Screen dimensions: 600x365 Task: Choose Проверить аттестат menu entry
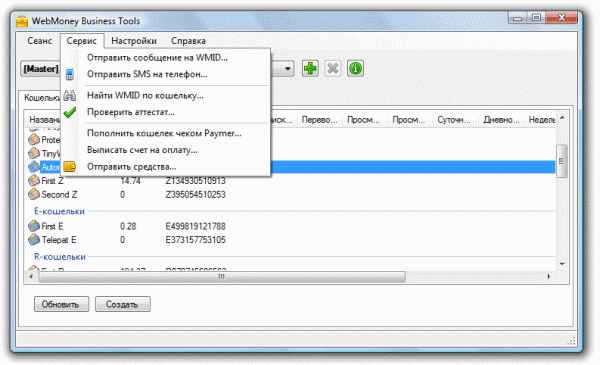tap(131, 112)
